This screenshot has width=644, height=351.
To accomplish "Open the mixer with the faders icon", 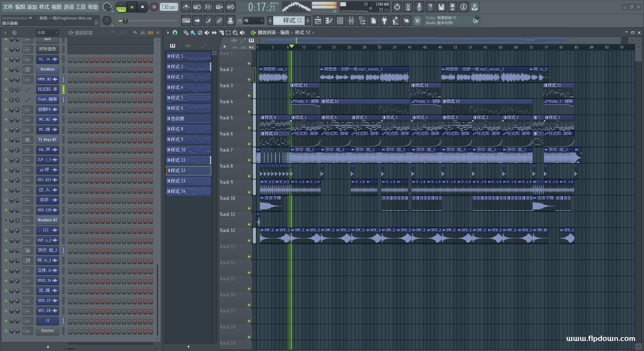I will pos(351,21).
